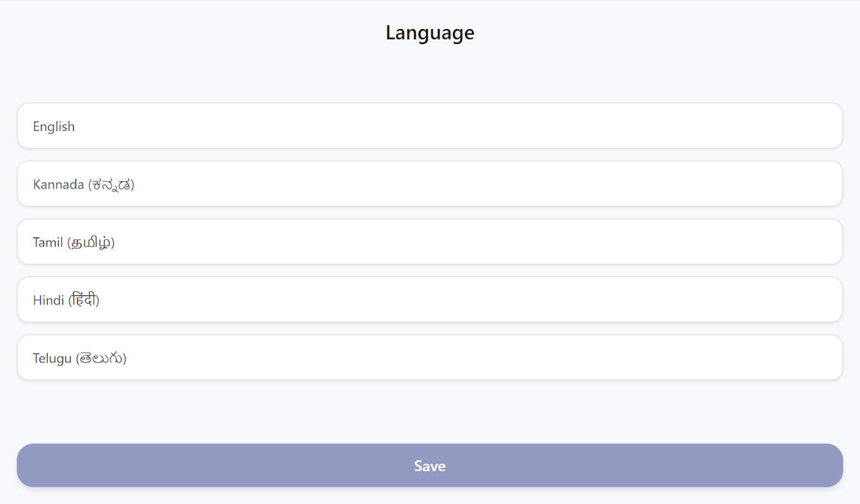Viewport: 860px width, 504px height.
Task: Pick the Tamil language option
Action: tap(430, 242)
